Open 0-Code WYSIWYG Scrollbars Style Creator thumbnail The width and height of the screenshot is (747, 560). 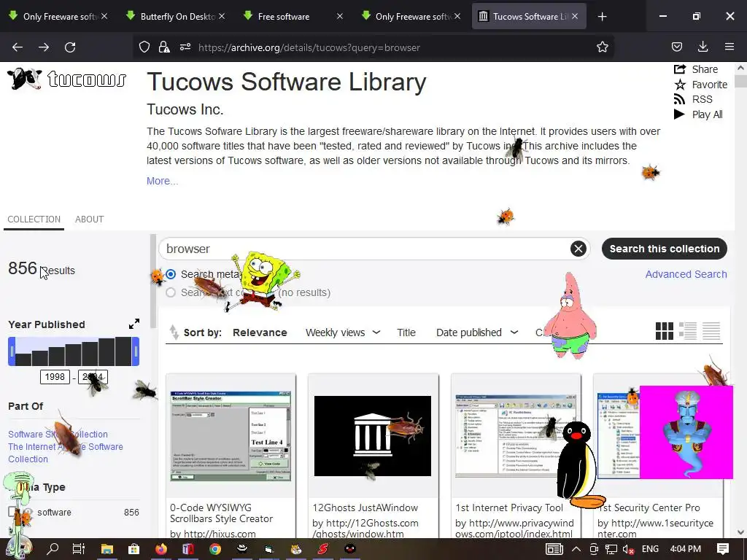click(x=231, y=436)
